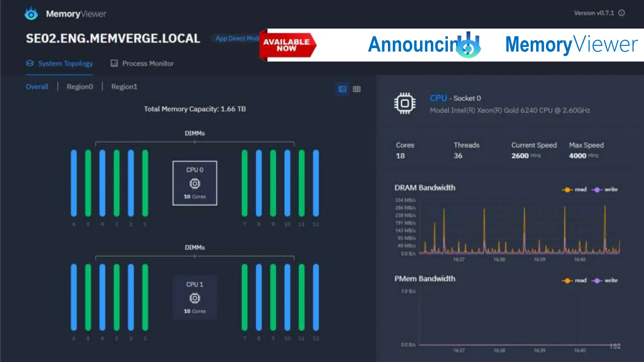Open the Process Monitor tab
The image size is (644, 362).
pyautogui.click(x=147, y=63)
